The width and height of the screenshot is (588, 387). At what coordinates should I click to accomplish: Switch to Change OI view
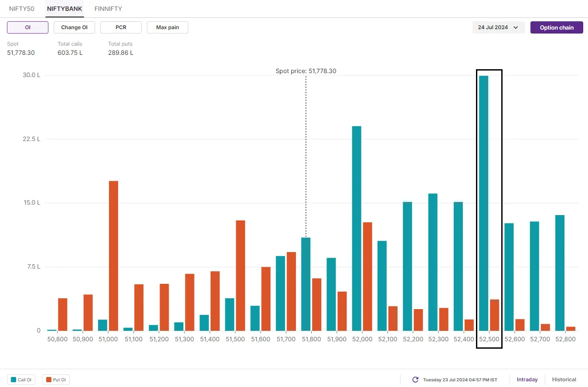point(74,27)
